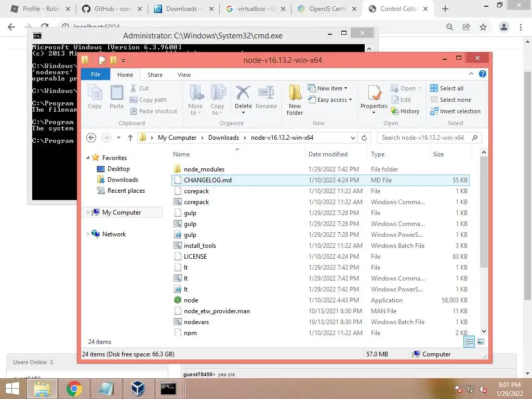Open the Easy access dropdown
The height and width of the screenshot is (399, 532).
click(x=330, y=100)
